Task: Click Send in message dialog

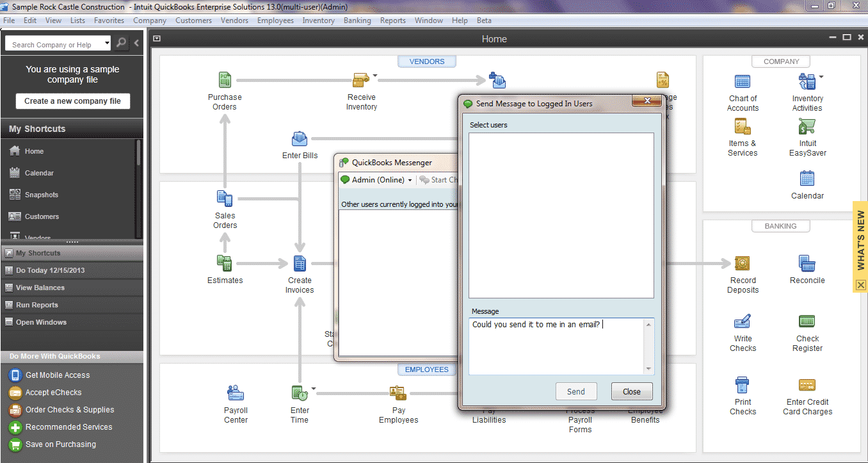Action: point(576,392)
